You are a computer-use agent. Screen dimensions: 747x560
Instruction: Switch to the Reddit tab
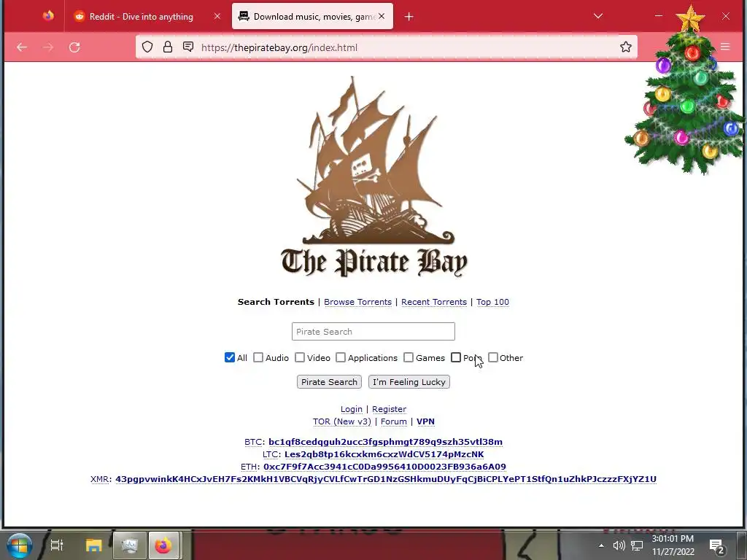click(141, 16)
